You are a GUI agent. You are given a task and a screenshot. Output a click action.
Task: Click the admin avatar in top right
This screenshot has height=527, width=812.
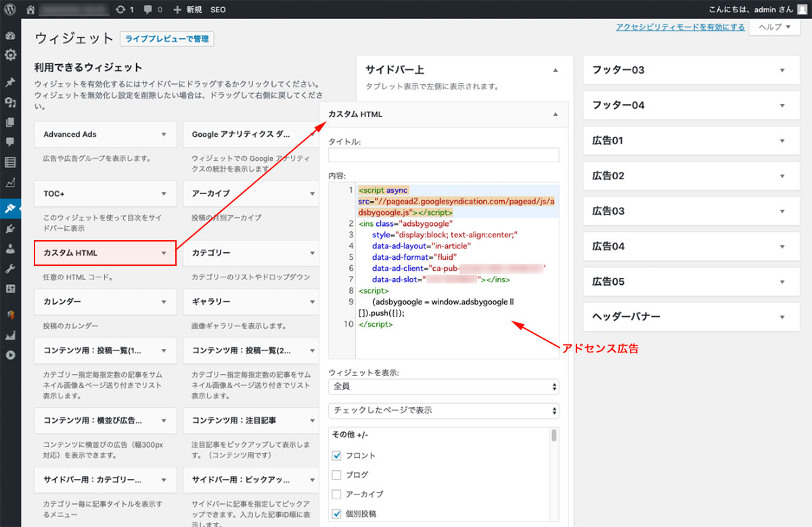point(803,9)
